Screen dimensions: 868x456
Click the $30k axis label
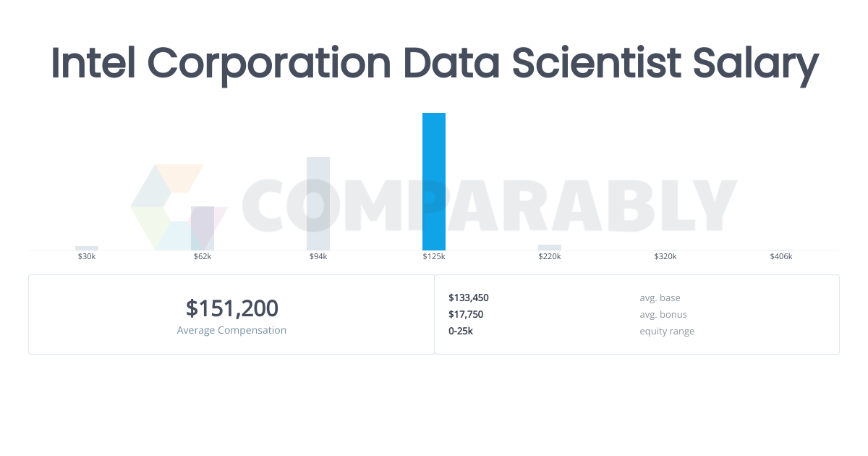(x=87, y=257)
